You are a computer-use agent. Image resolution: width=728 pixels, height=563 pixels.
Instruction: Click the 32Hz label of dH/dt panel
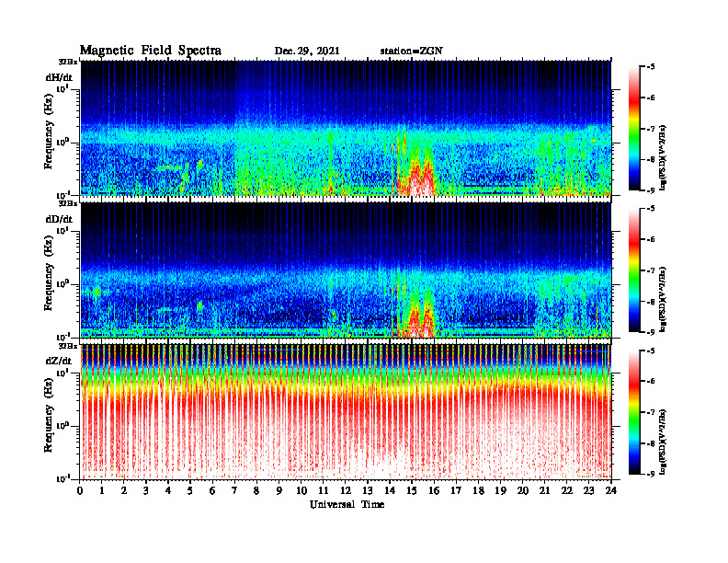click(68, 62)
